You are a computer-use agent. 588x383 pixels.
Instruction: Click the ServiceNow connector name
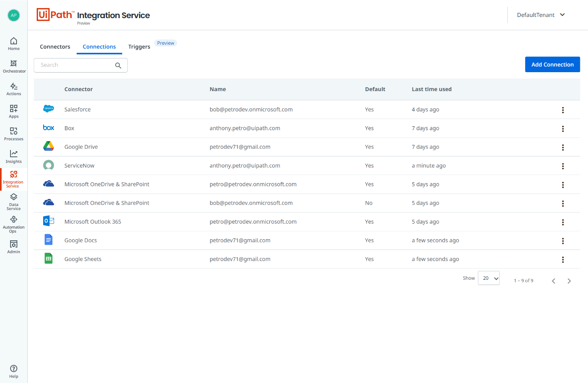(79, 165)
